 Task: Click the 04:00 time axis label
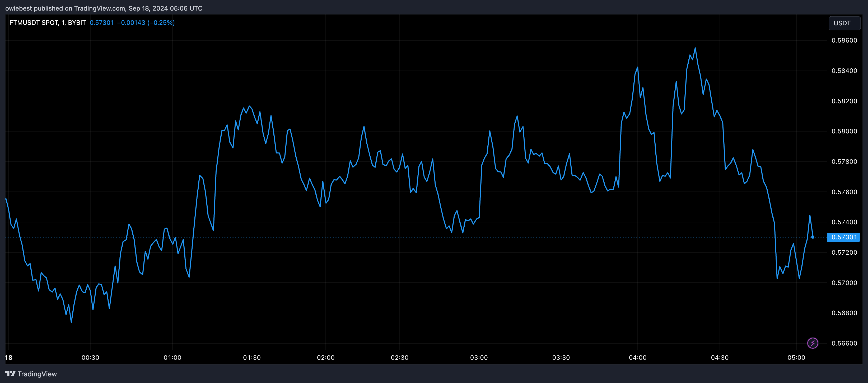pyautogui.click(x=637, y=357)
